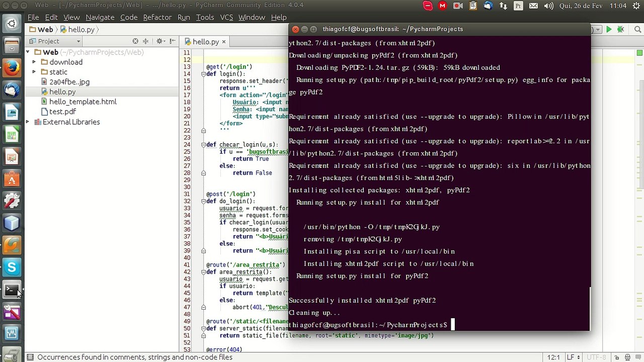Open VirtualBox cube icon in launcher
Screen dimensions: 644x362
click(x=12, y=223)
